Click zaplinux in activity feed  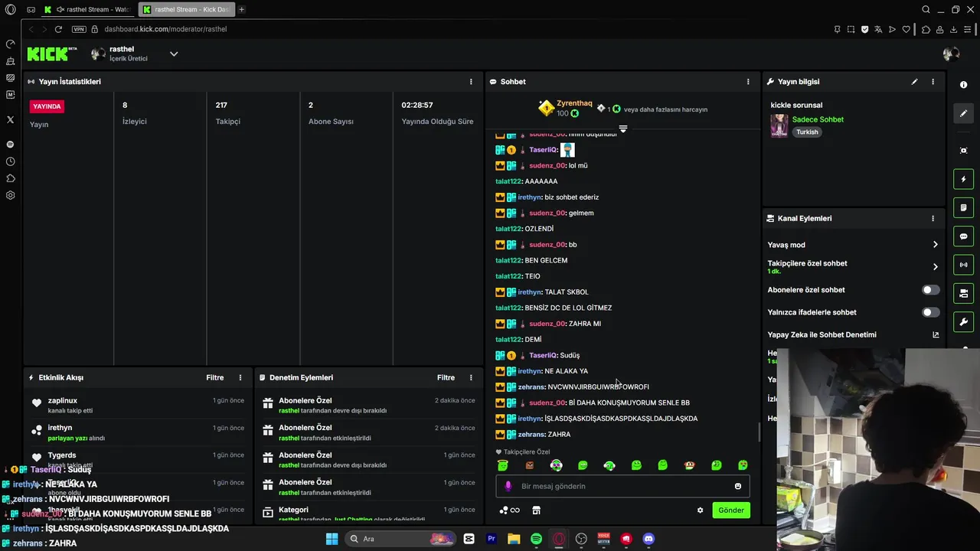63,400
